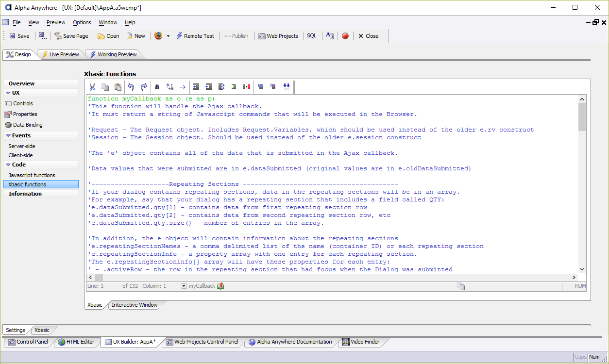The image size is (609, 364).
Task: Click the Open folder button
Action: tap(108, 36)
